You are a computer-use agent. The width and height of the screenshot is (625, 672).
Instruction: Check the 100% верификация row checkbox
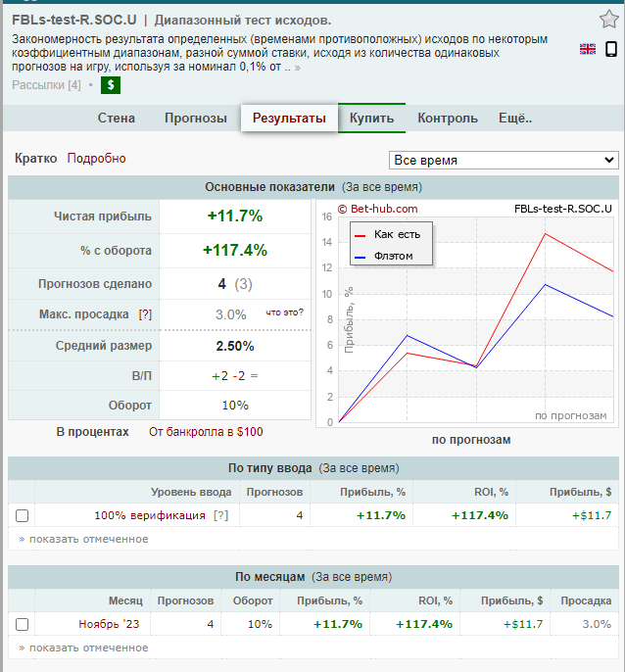pos(22,515)
